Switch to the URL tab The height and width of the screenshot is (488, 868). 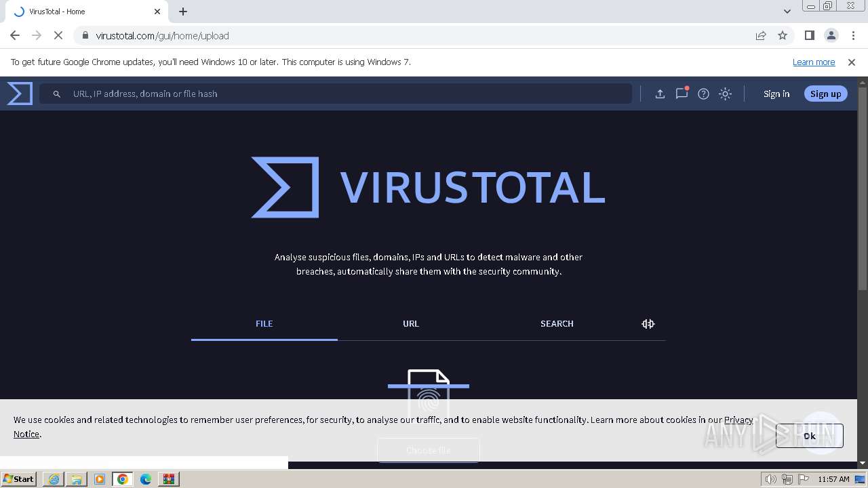click(411, 324)
